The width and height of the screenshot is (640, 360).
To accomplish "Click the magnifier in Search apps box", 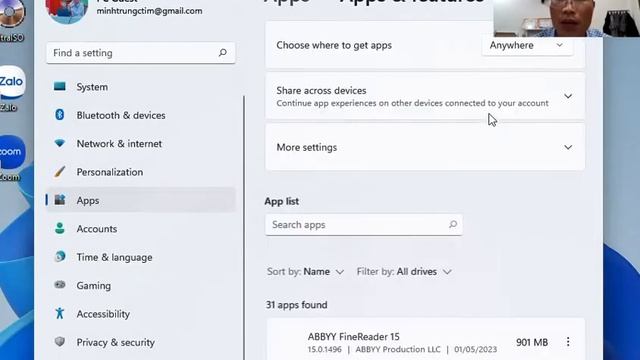I will (x=453, y=224).
